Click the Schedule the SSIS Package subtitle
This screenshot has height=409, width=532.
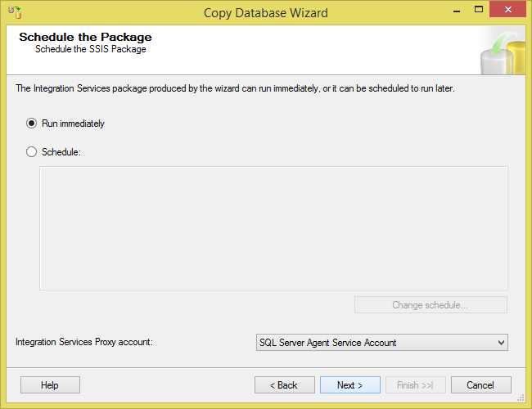[90, 49]
